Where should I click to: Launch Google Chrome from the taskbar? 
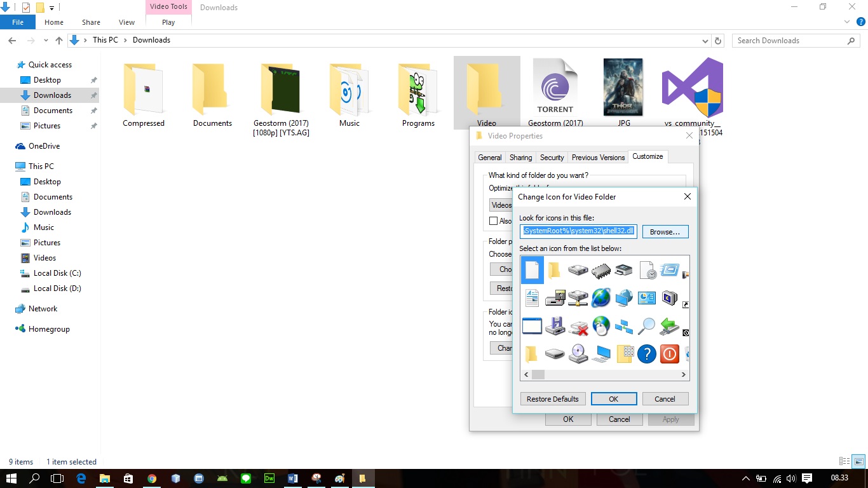tap(152, 478)
